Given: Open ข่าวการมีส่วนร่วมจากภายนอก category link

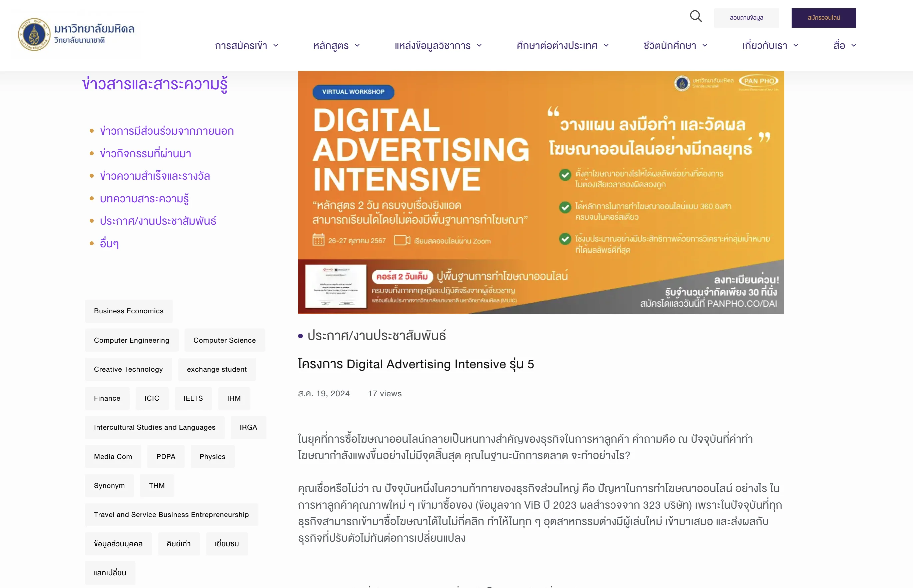Looking at the screenshot, I should (167, 131).
